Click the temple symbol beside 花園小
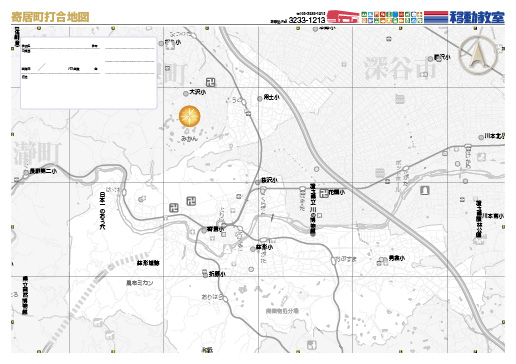The height and width of the screenshot is (364, 516). (324, 193)
